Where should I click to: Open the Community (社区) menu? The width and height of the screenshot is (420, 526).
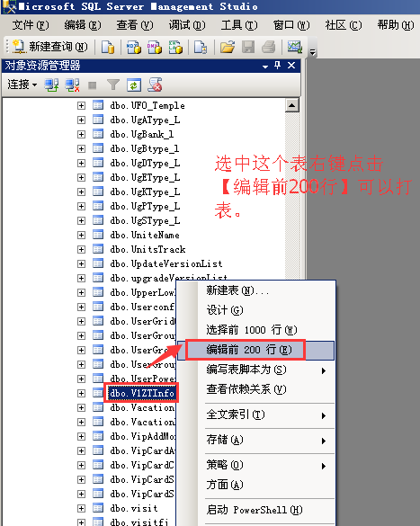pos(344,25)
